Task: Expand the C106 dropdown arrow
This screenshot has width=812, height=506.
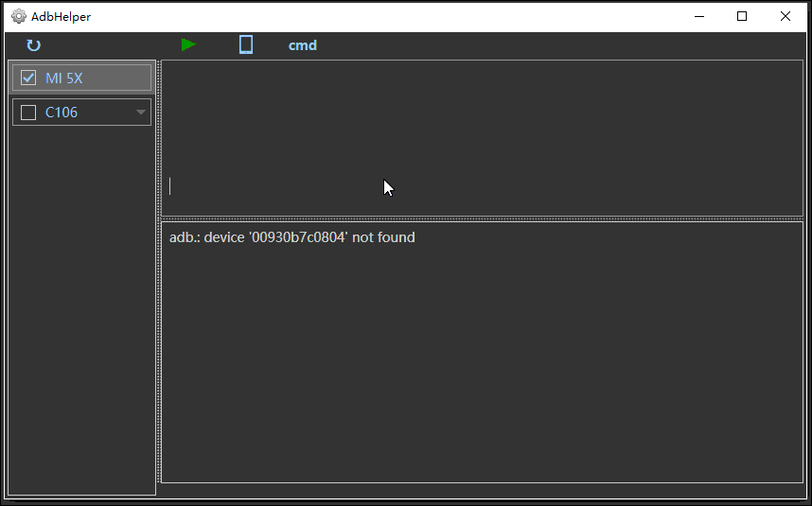Action: point(140,113)
